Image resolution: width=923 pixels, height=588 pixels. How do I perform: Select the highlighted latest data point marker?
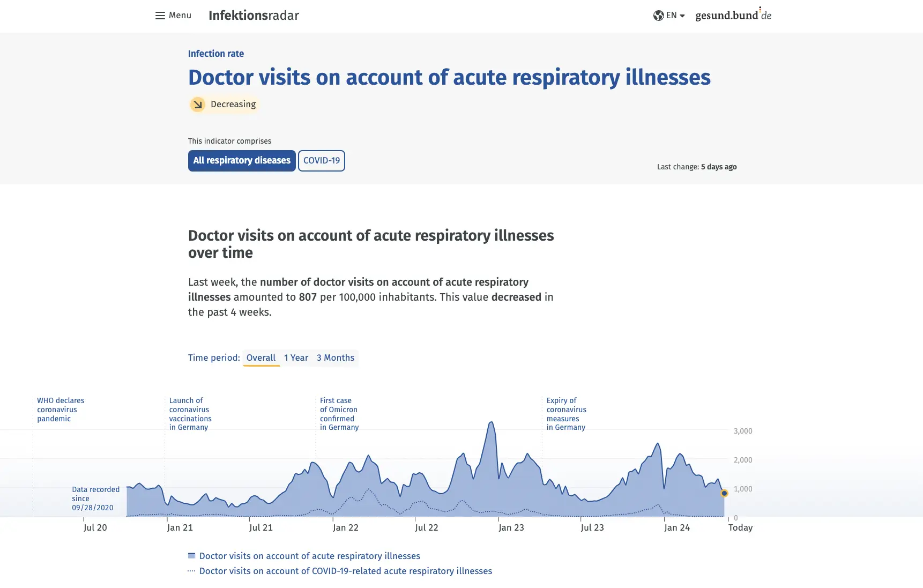pyautogui.click(x=725, y=493)
